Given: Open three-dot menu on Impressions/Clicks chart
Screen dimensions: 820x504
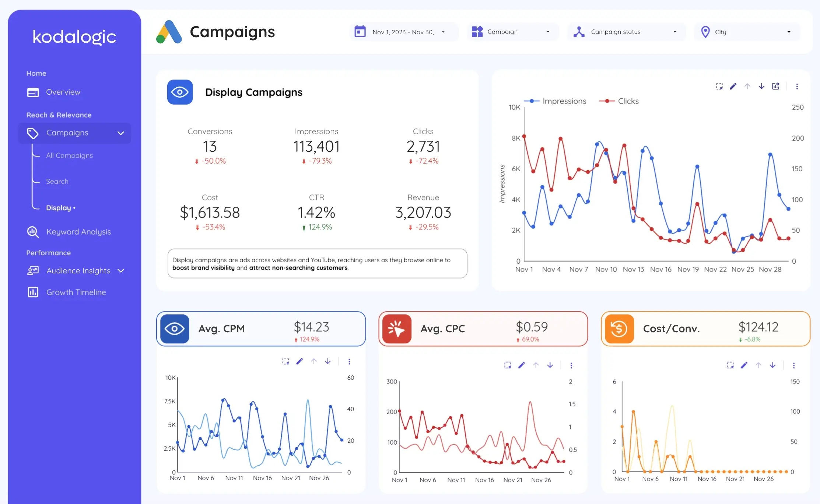Looking at the screenshot, I should (797, 86).
